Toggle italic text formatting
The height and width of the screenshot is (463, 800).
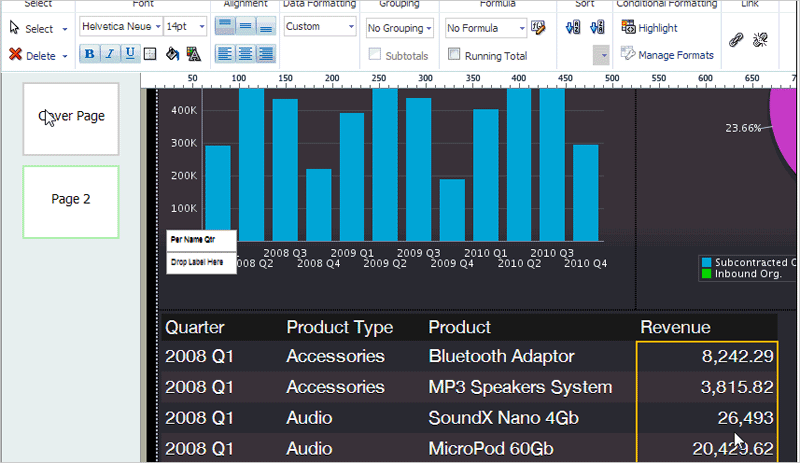[110, 54]
